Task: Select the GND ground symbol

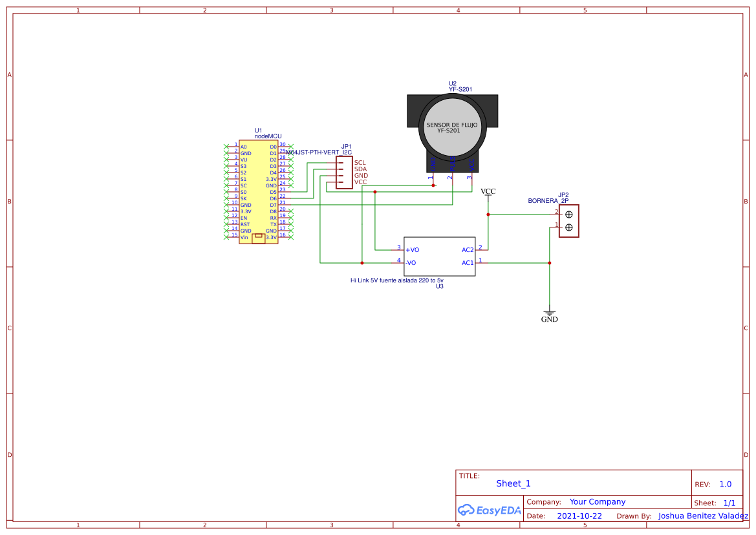Action: point(549,312)
